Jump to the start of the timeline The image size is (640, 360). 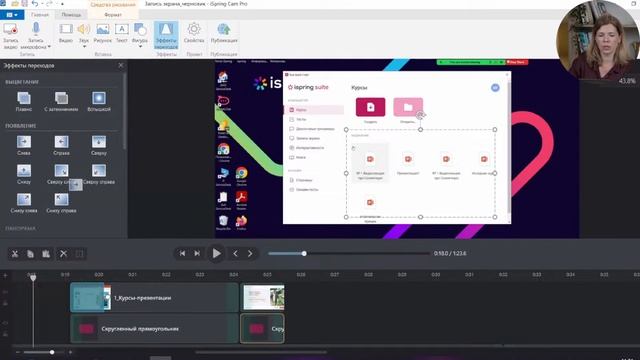tap(182, 253)
